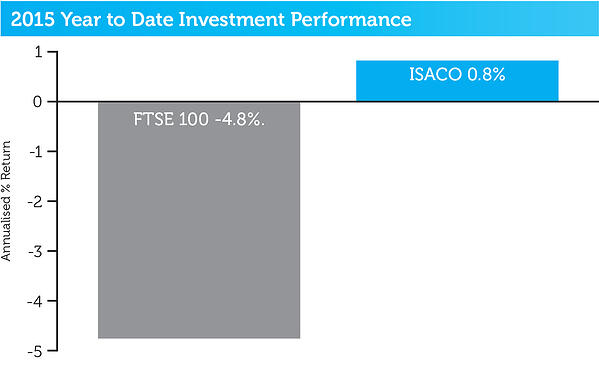Click the top edge of the ISACO bar
Screen dimensions: 599x369
(x=457, y=61)
